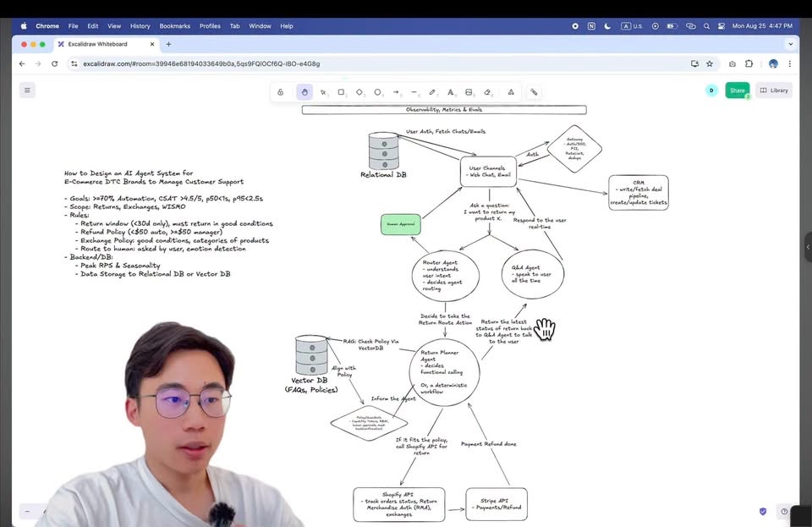Viewport: 812px width, 527px height.
Task: Open the Chrome profile avatar
Action: [x=773, y=63]
